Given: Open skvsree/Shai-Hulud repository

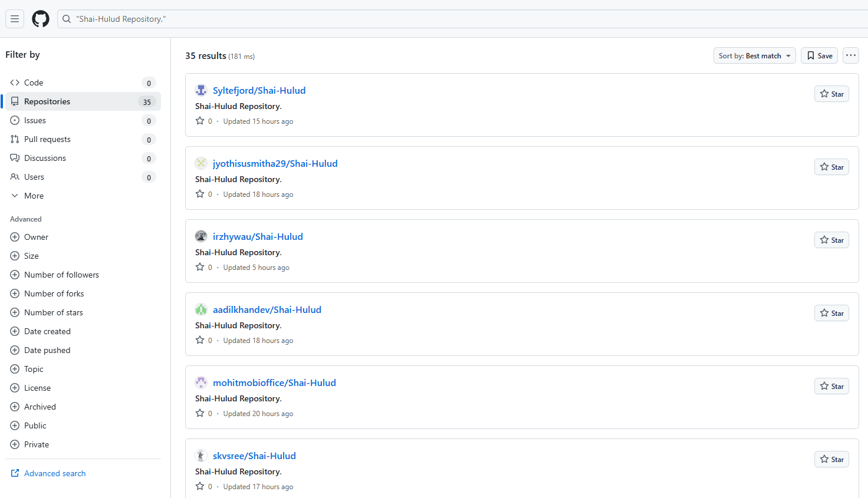Looking at the screenshot, I should pos(254,456).
